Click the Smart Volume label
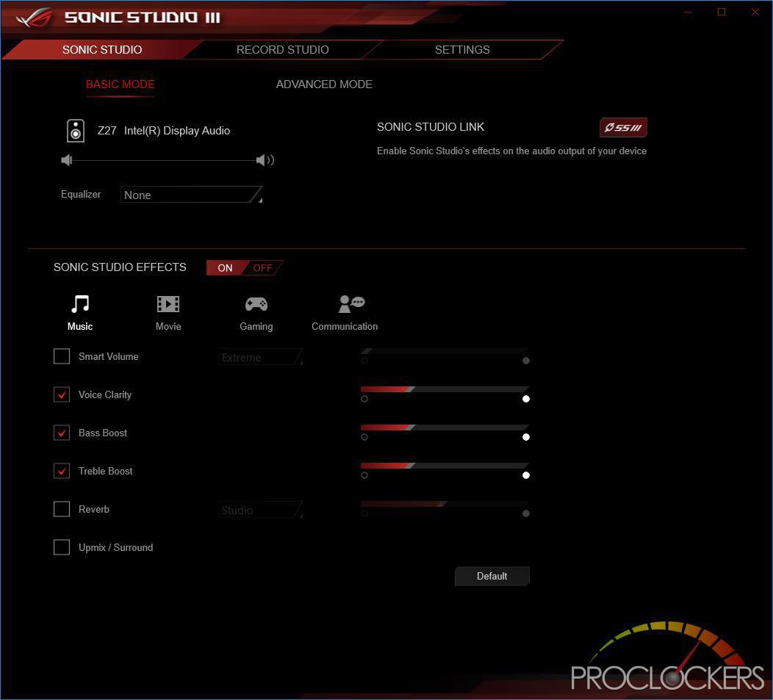This screenshot has width=773, height=700. (x=109, y=356)
